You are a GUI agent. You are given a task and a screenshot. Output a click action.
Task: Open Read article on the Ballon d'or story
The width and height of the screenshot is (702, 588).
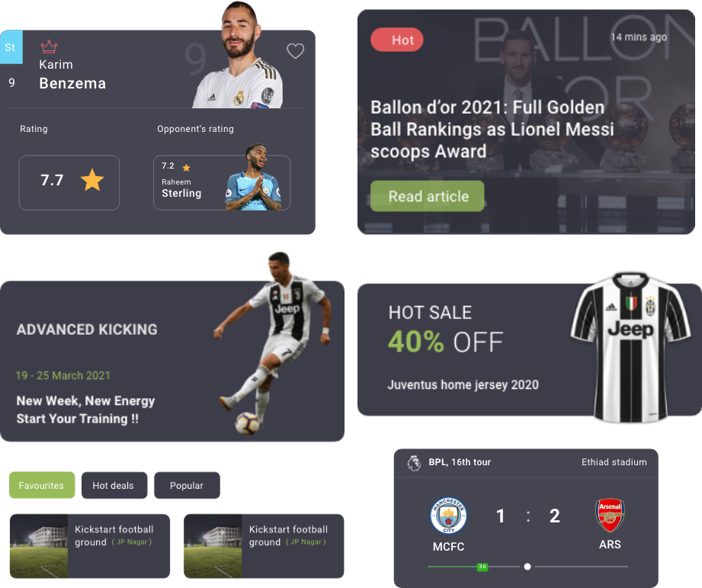coord(427,196)
